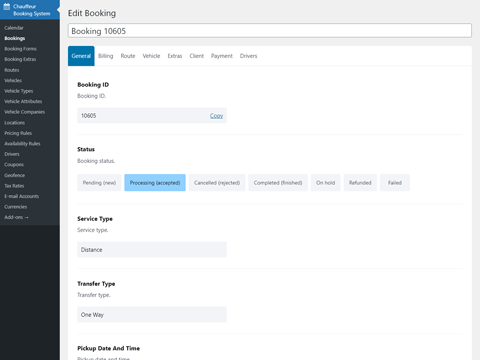Image resolution: width=480 pixels, height=360 pixels.
Task: Set status to Refunded
Action: coord(360,183)
